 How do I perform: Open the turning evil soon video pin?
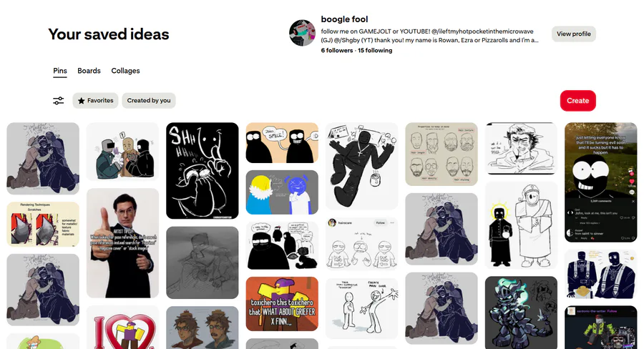point(600,182)
